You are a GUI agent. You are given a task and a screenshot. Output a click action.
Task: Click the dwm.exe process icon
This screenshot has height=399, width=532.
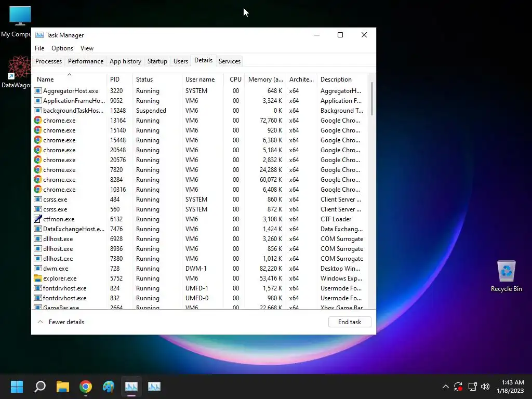point(37,269)
